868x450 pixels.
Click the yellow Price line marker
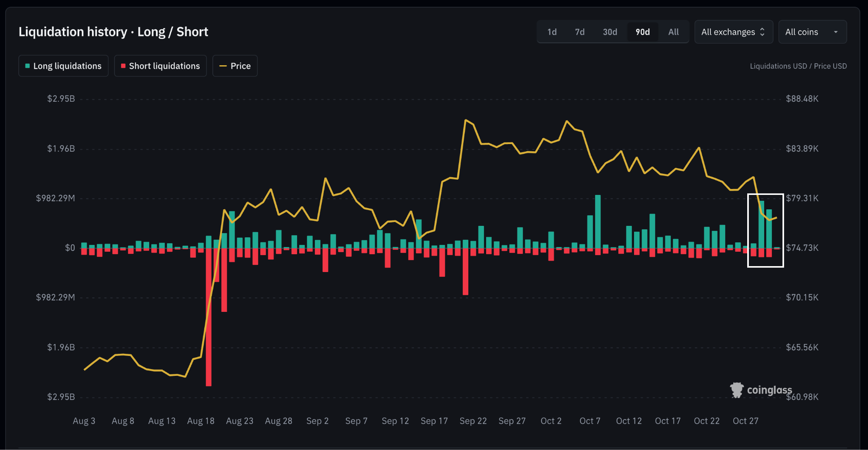click(223, 66)
